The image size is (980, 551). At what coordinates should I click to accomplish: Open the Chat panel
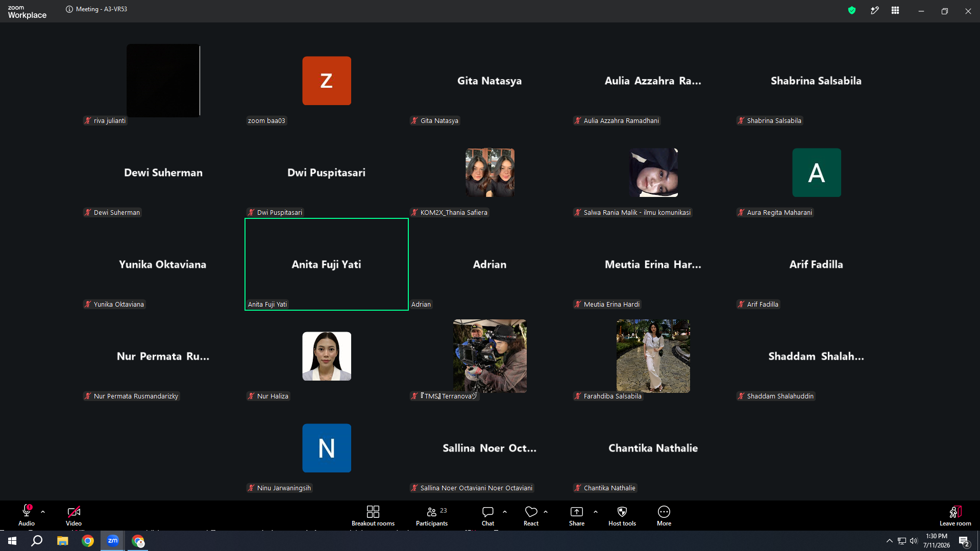(487, 515)
